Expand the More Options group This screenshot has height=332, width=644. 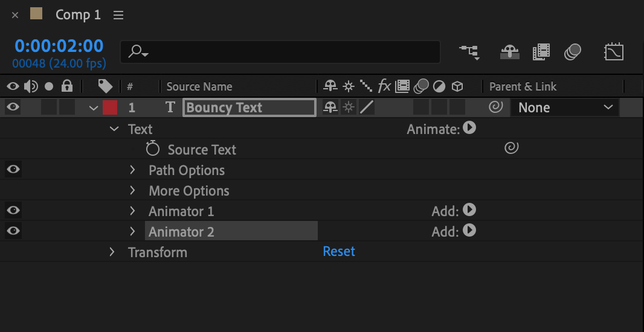coord(132,191)
